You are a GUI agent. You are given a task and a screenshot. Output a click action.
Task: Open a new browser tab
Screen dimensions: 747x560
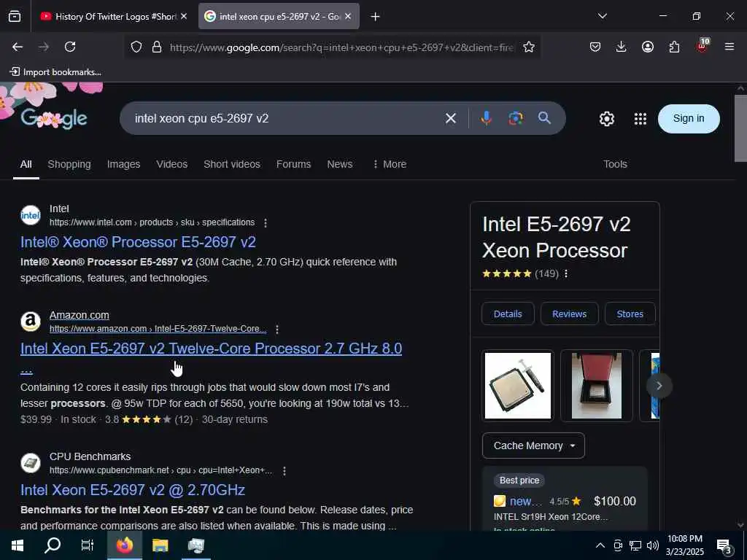coord(376,17)
